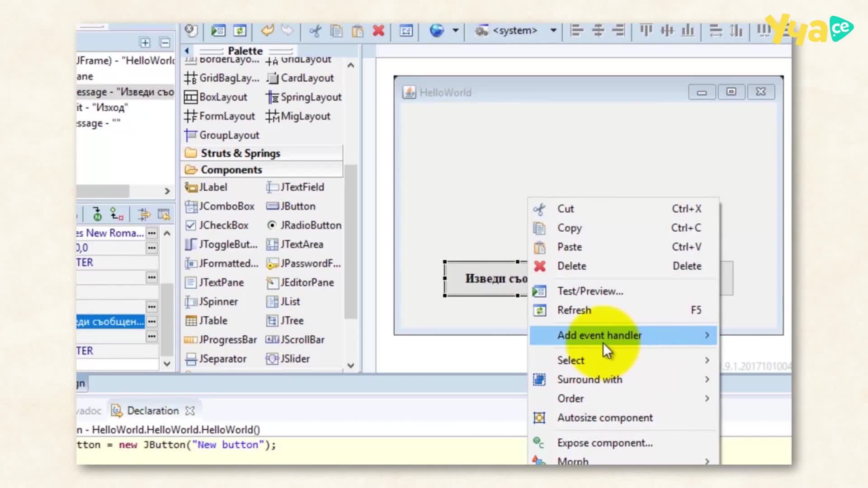Click Collapse All minus icon in structure panel

point(165,43)
